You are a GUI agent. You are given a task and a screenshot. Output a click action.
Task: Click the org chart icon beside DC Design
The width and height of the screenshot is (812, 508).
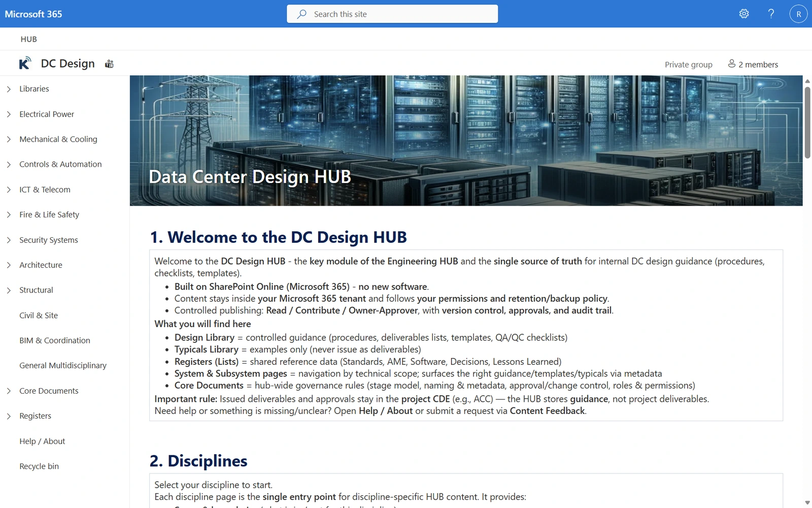[109, 63]
